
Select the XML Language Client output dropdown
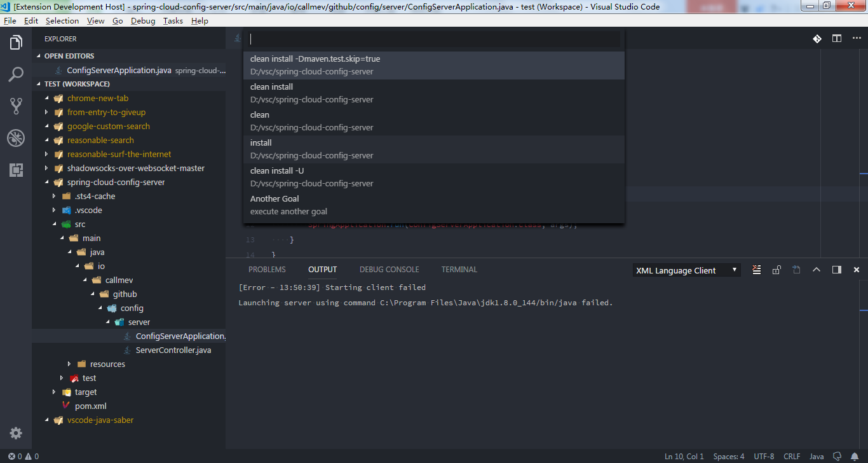[687, 270]
